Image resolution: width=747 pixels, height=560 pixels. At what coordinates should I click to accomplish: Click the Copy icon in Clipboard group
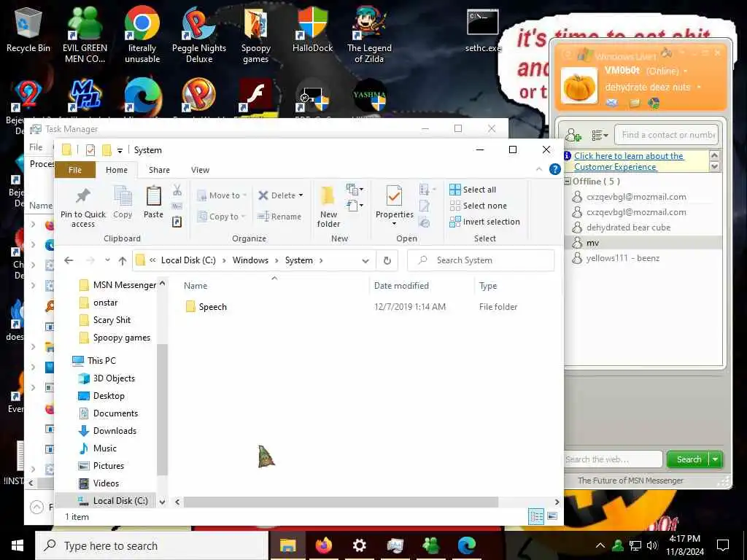(123, 195)
